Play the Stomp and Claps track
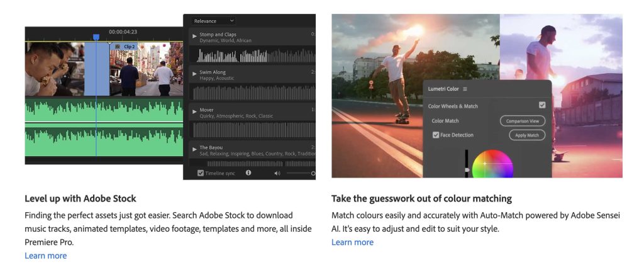The height and width of the screenshot is (279, 644). pos(195,36)
